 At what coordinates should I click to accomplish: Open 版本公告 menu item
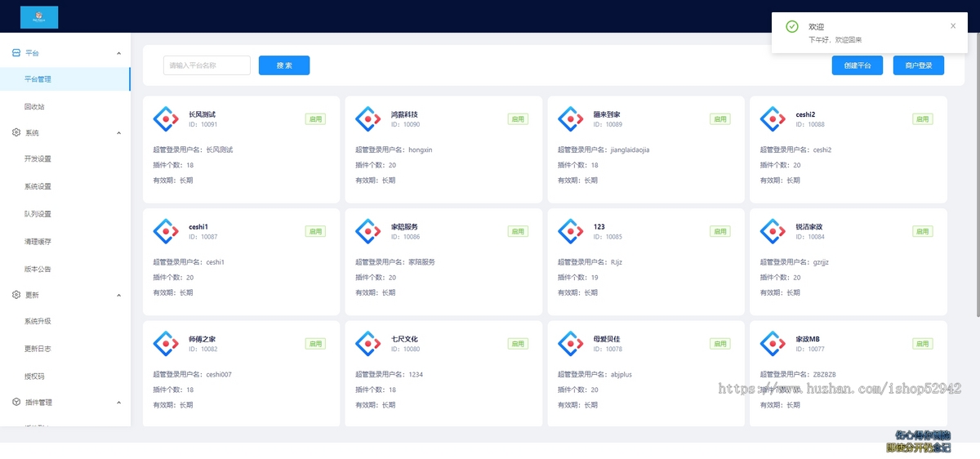(x=65, y=269)
